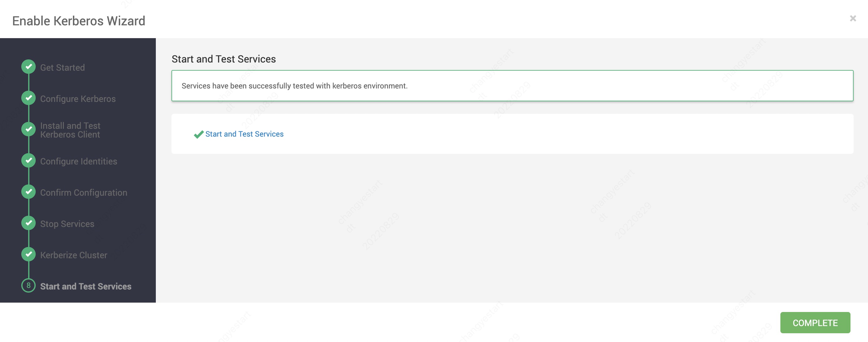
Task: Click the Kerberize Cluster step checkmark icon
Action: tap(29, 254)
